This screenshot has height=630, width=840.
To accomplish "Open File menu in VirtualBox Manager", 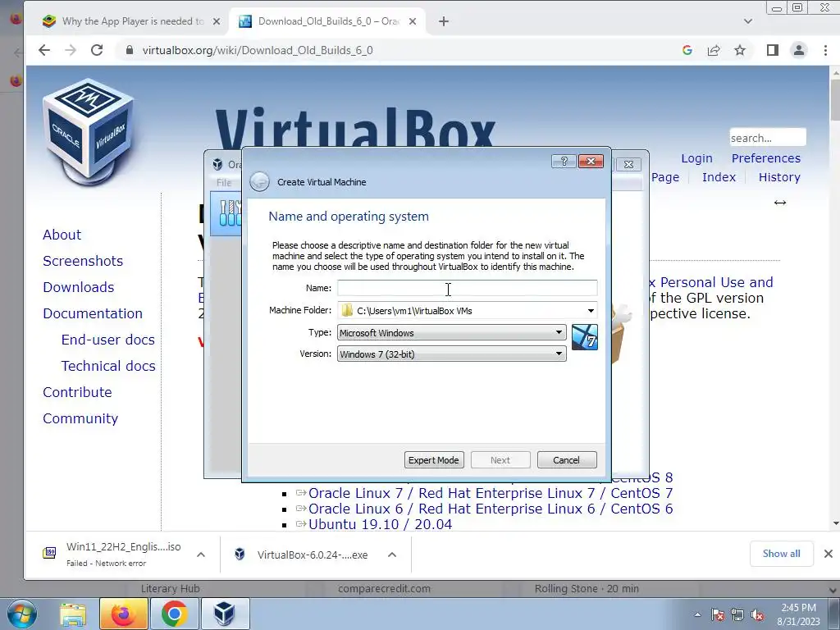I will 224,183.
